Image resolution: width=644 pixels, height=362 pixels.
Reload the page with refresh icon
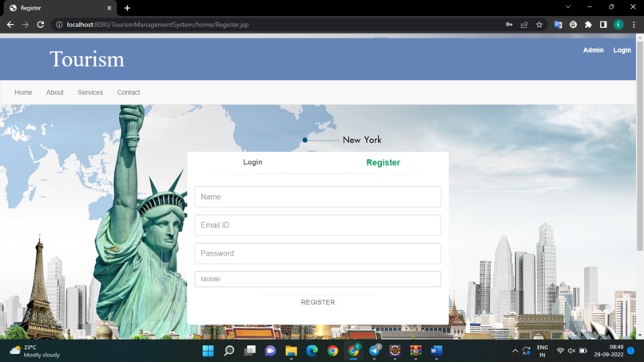[40, 25]
